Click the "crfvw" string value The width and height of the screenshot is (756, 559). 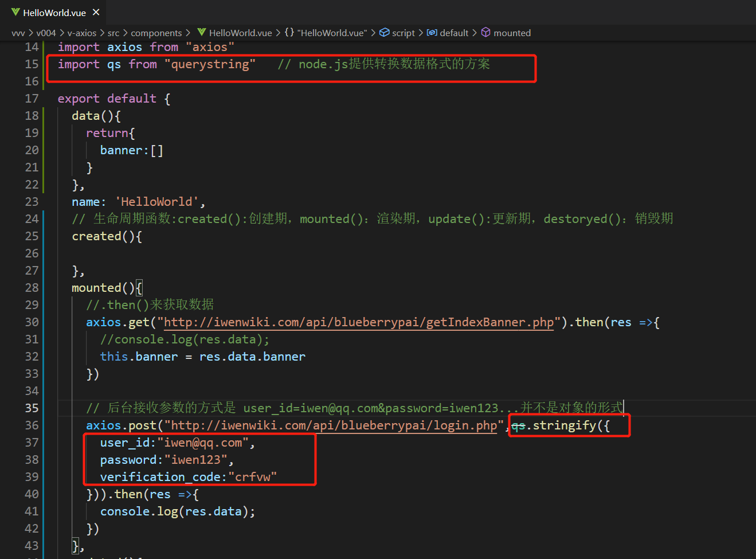click(253, 477)
